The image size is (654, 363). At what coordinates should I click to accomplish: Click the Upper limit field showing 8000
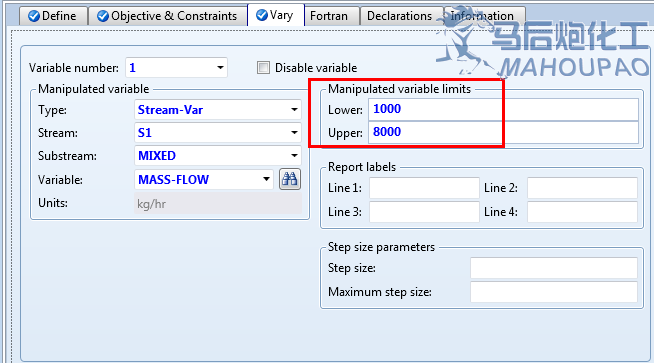(503, 132)
